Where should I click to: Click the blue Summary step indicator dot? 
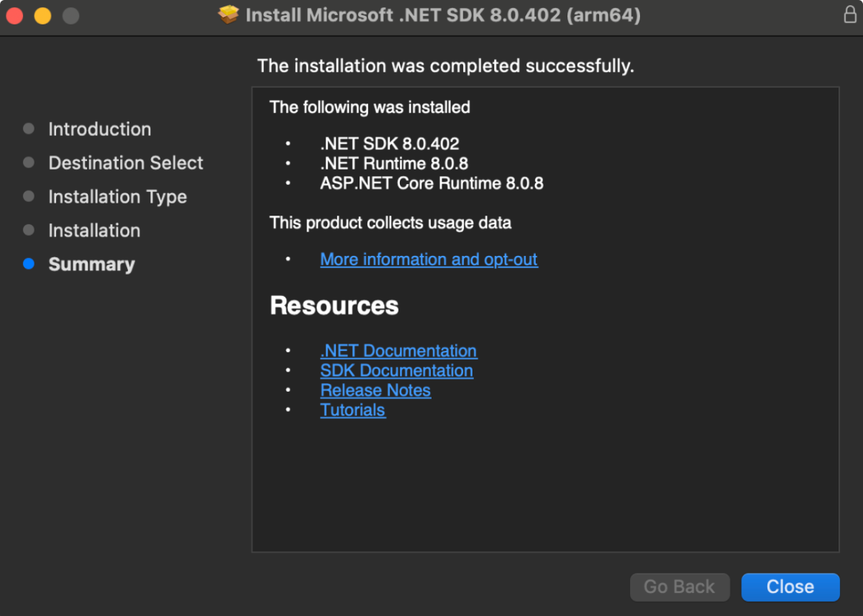(x=29, y=264)
